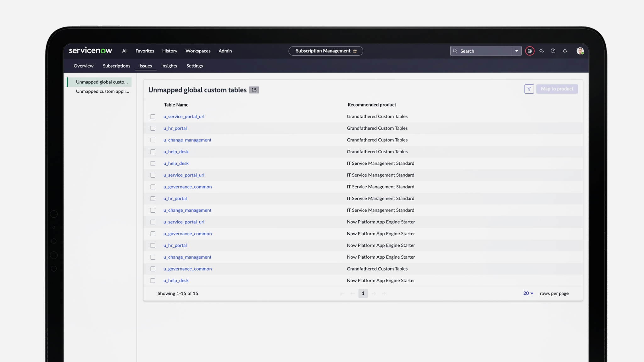Viewport: 644px width, 362px height.
Task: Expand the search scope dropdown arrow
Action: click(x=516, y=51)
